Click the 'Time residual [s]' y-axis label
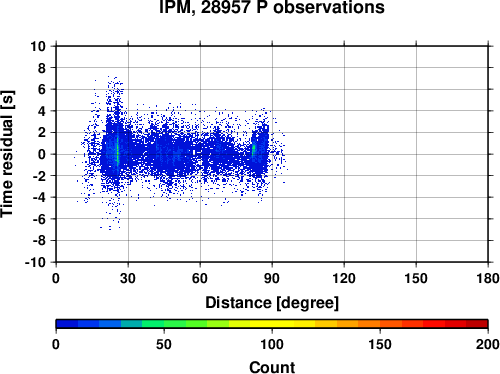 coord(7,154)
